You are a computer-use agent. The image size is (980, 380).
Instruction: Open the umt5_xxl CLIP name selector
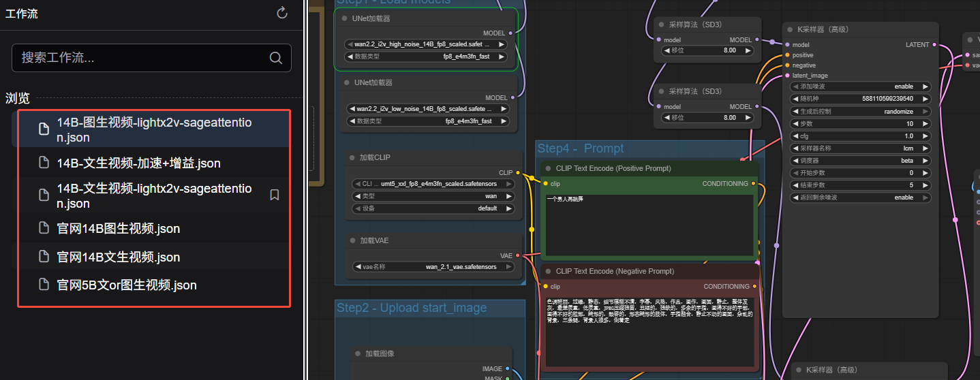click(433, 184)
